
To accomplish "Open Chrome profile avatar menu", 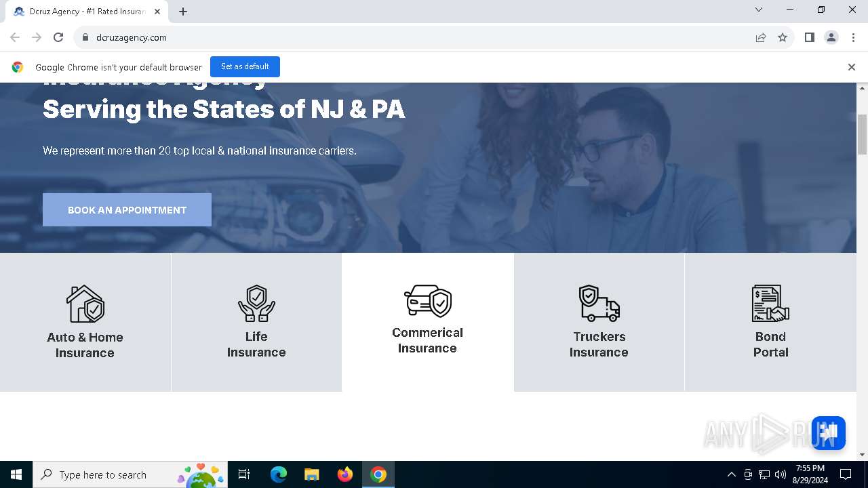I will click(831, 37).
